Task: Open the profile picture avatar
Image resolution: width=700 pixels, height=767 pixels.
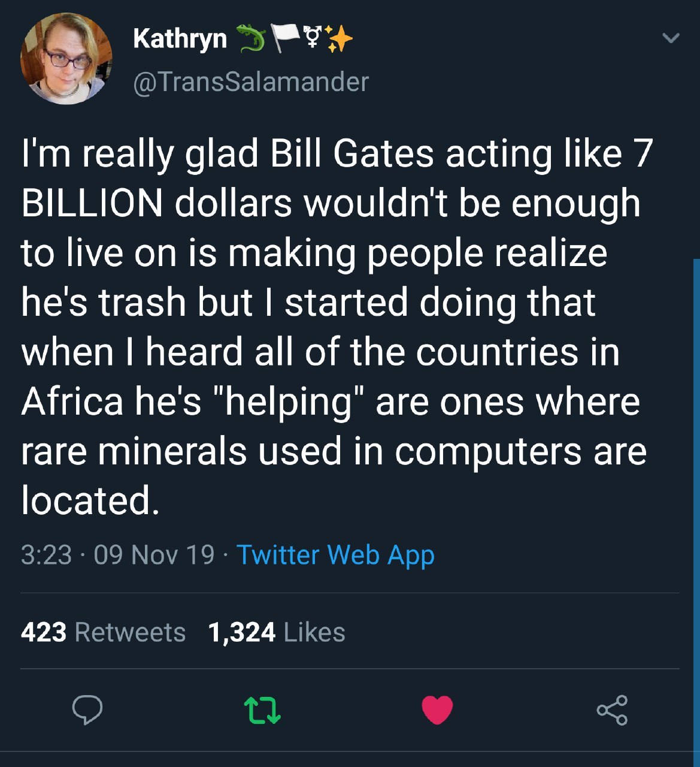Action: [x=66, y=59]
